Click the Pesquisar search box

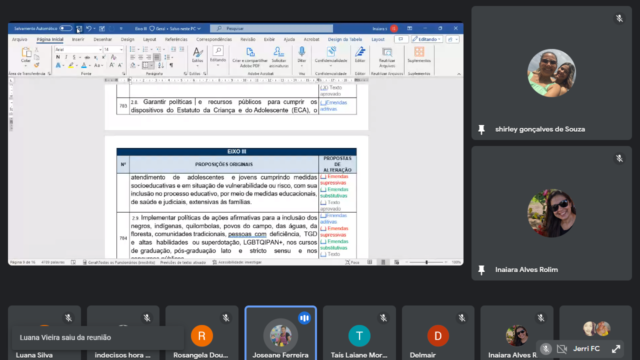(271, 29)
